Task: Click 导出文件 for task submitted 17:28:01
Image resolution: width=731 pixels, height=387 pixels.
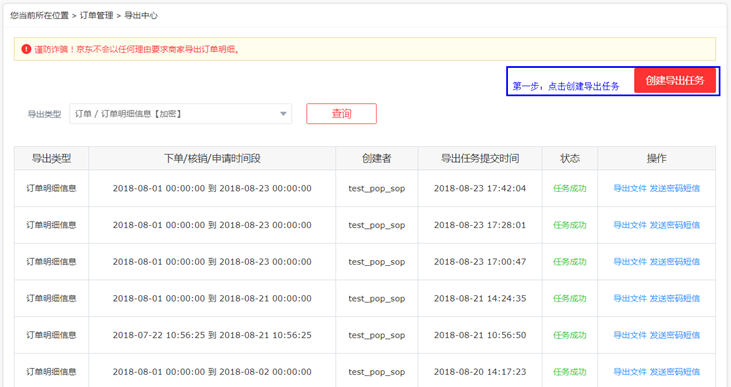Action: tap(630, 225)
